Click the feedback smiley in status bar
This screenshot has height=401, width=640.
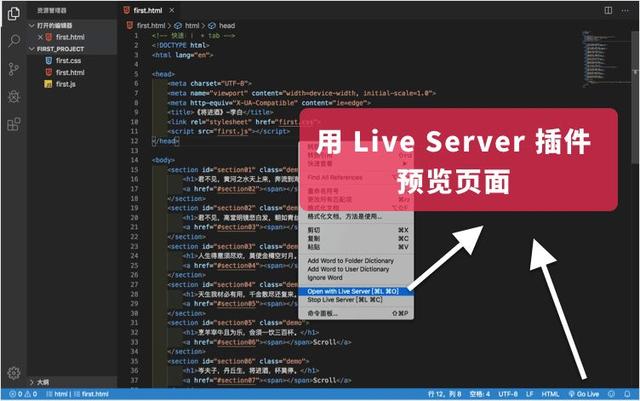(x=611, y=394)
